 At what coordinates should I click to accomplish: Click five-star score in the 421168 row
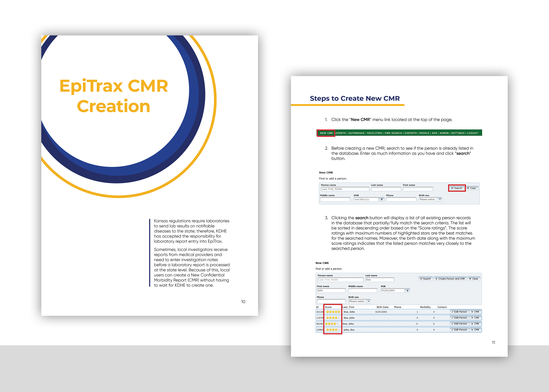pos(333,312)
